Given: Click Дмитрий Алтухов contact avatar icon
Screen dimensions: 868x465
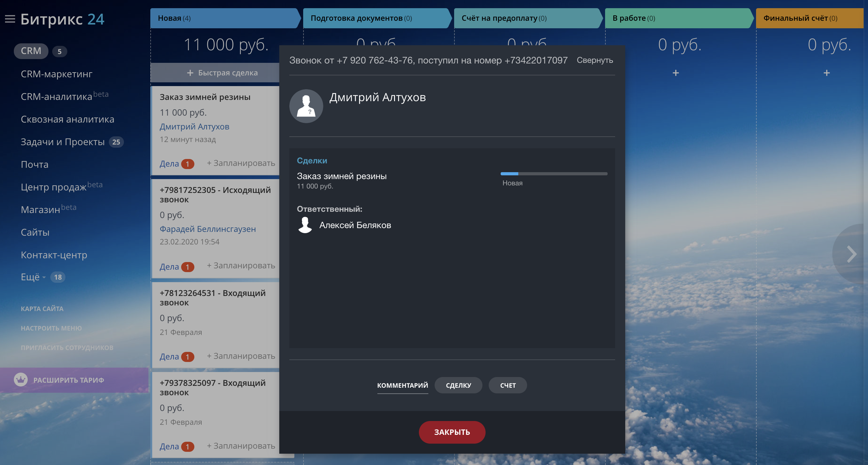Looking at the screenshot, I should (x=306, y=106).
